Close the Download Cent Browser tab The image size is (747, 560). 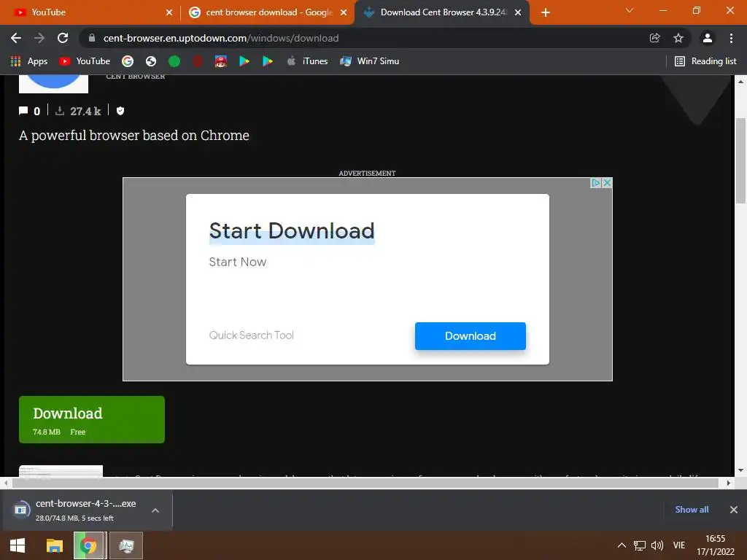(518, 12)
